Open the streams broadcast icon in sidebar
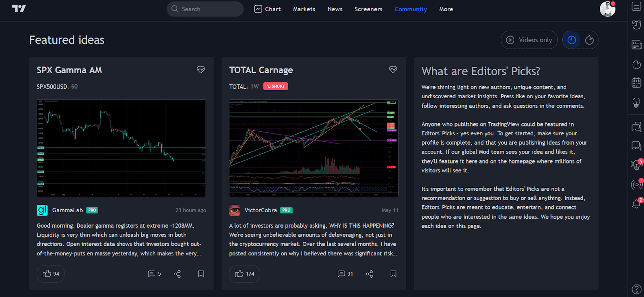This screenshot has width=644, height=297. (636, 185)
